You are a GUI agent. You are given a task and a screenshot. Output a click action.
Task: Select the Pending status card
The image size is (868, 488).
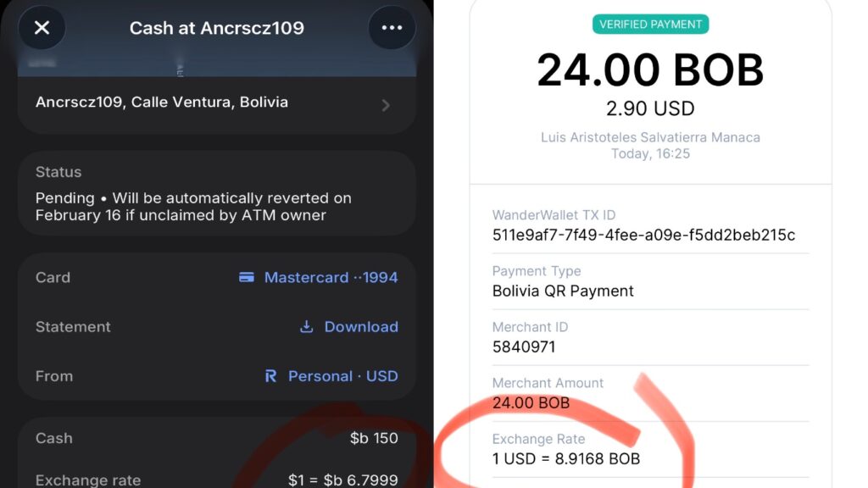click(x=217, y=193)
